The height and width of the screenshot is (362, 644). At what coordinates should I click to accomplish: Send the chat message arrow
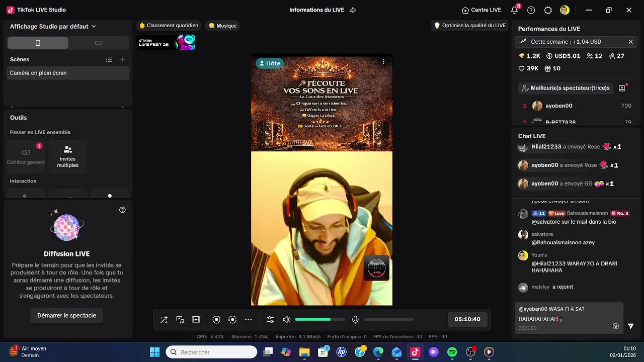click(630, 326)
